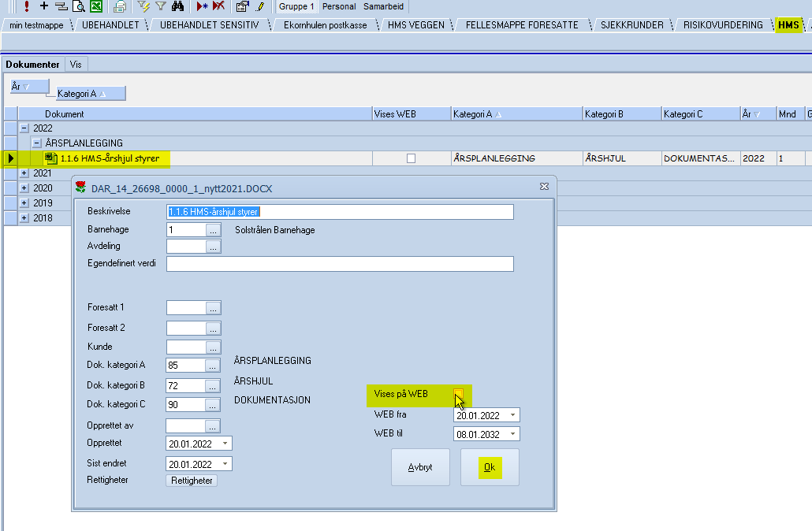Click the Gruppe 1 toolbar button
Screen dimensions: 812x531
(296, 6)
